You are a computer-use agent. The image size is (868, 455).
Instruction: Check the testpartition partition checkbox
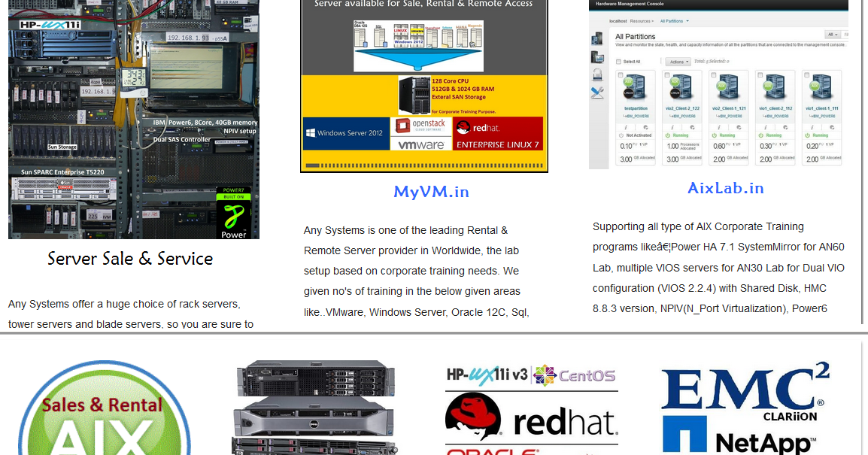pyautogui.click(x=620, y=75)
